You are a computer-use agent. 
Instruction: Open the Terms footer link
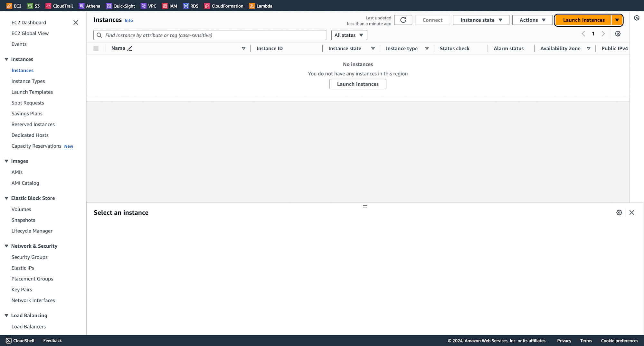tap(586, 341)
